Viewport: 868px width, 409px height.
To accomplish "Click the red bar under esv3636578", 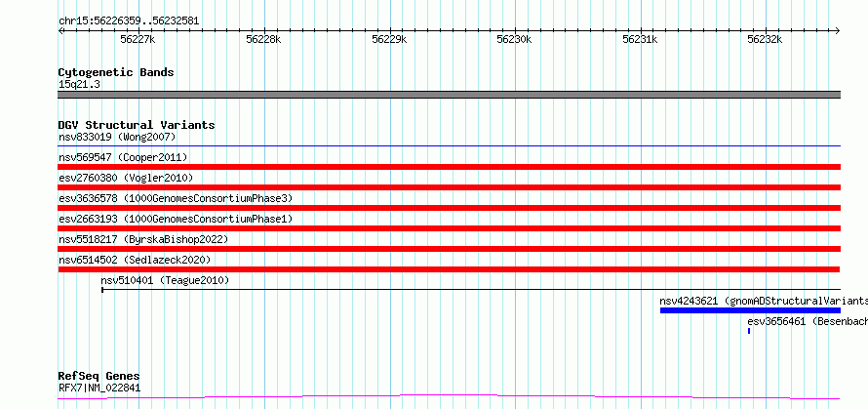I will pos(450,208).
